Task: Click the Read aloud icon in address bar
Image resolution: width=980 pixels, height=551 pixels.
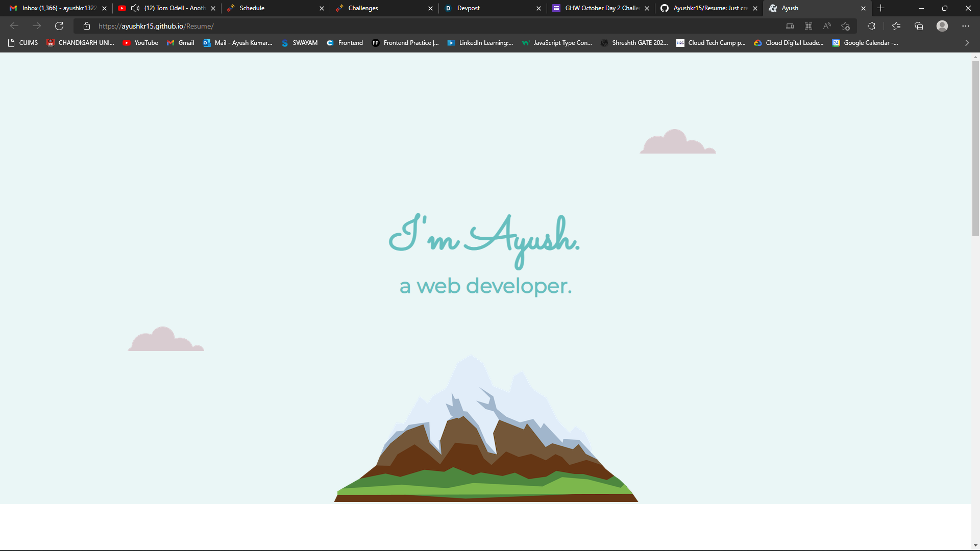Action: coord(827,26)
